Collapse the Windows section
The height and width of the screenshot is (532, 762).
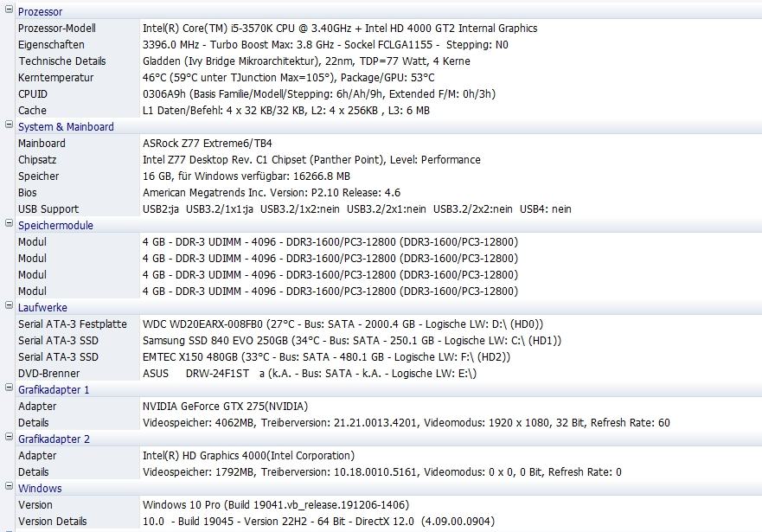tap(9, 486)
